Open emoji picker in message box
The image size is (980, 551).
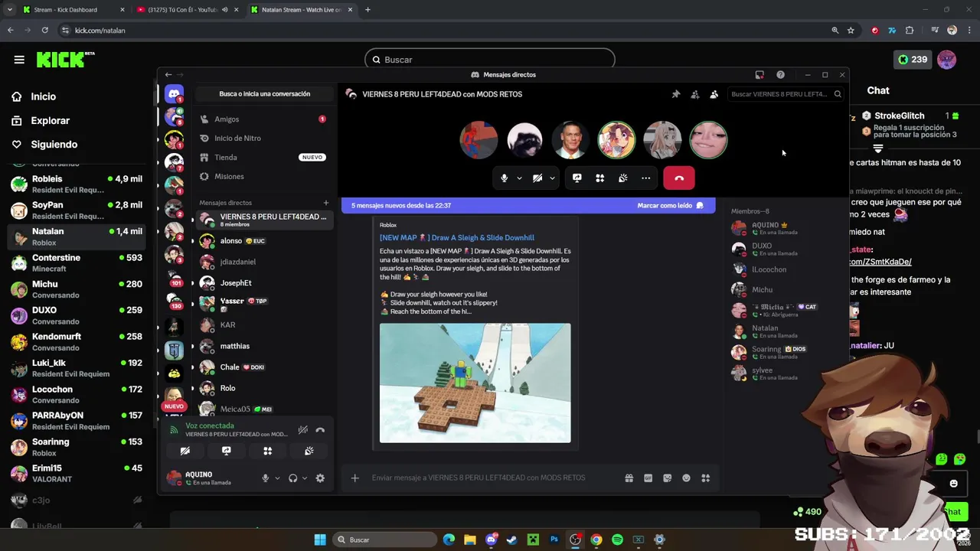click(687, 478)
